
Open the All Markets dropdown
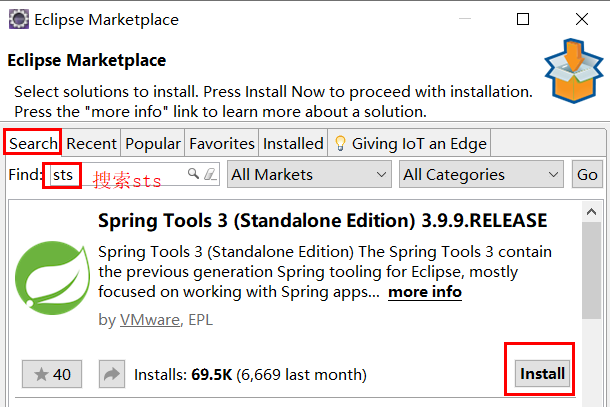click(308, 174)
